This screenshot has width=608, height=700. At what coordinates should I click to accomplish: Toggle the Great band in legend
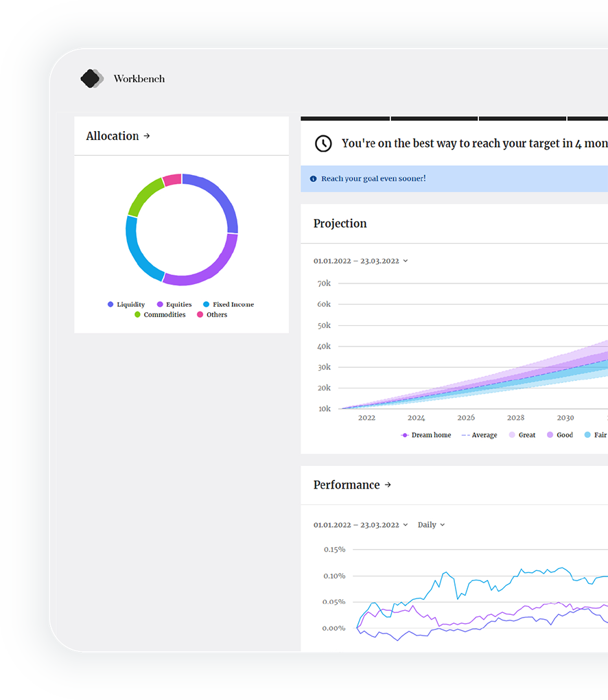point(522,435)
